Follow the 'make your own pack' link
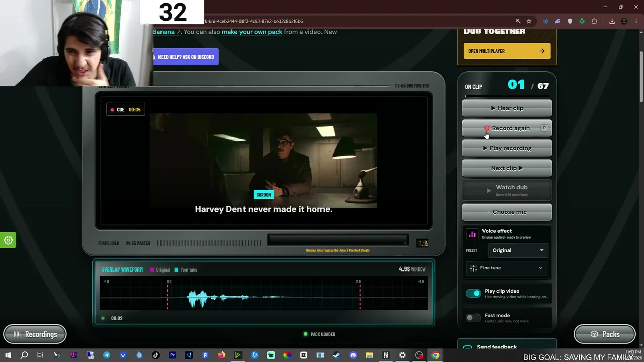 click(x=252, y=32)
